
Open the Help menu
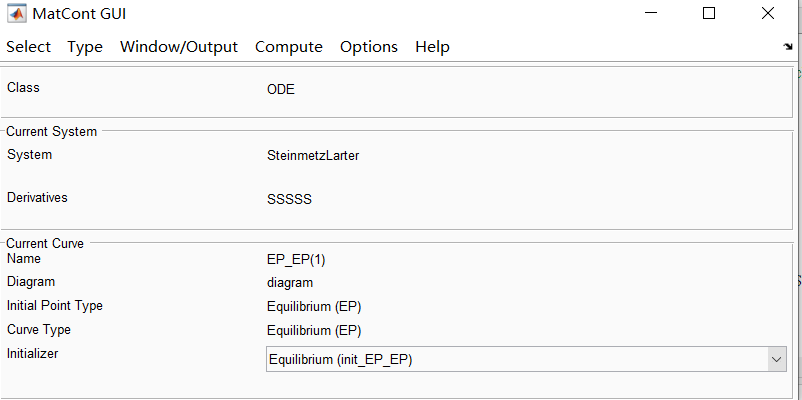432,47
